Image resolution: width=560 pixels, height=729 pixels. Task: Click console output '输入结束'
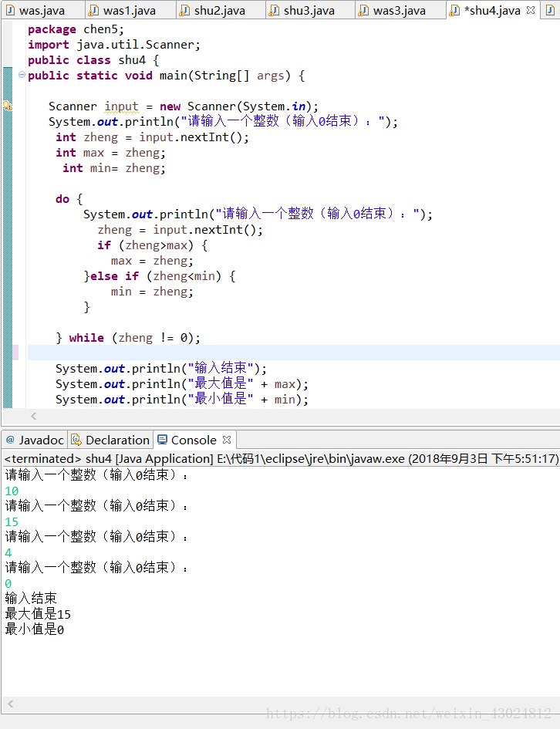pyautogui.click(x=31, y=599)
